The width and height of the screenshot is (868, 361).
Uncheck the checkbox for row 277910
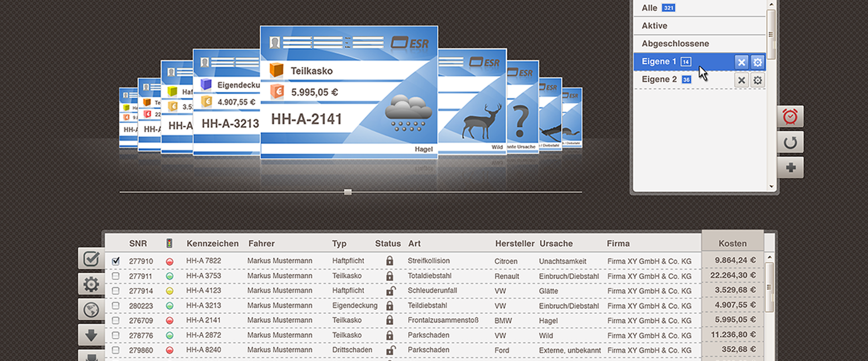(116, 261)
